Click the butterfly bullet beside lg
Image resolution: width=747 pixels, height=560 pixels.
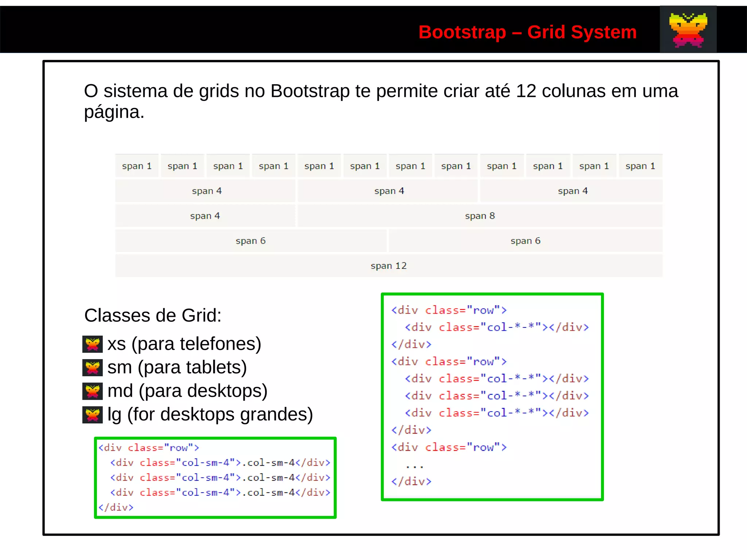point(93,415)
